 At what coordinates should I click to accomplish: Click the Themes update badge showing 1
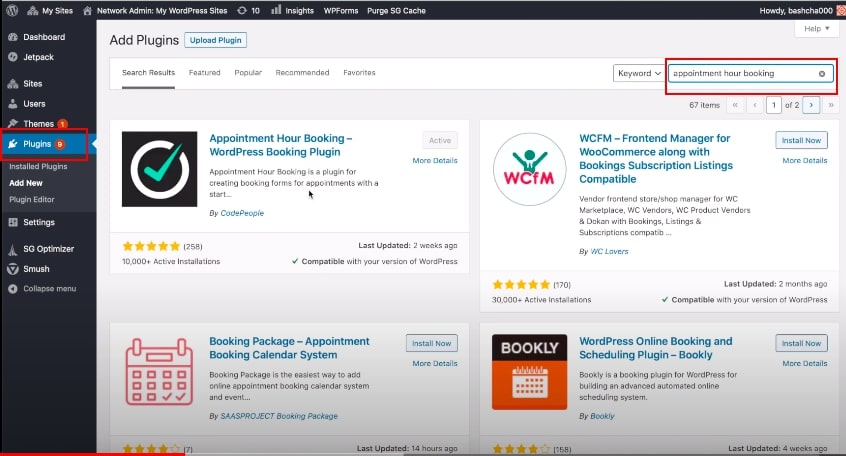click(x=63, y=124)
